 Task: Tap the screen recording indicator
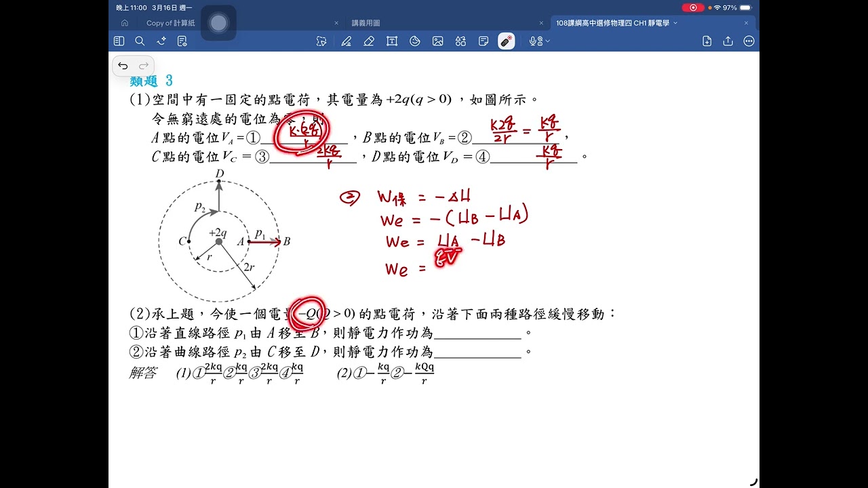pos(693,7)
